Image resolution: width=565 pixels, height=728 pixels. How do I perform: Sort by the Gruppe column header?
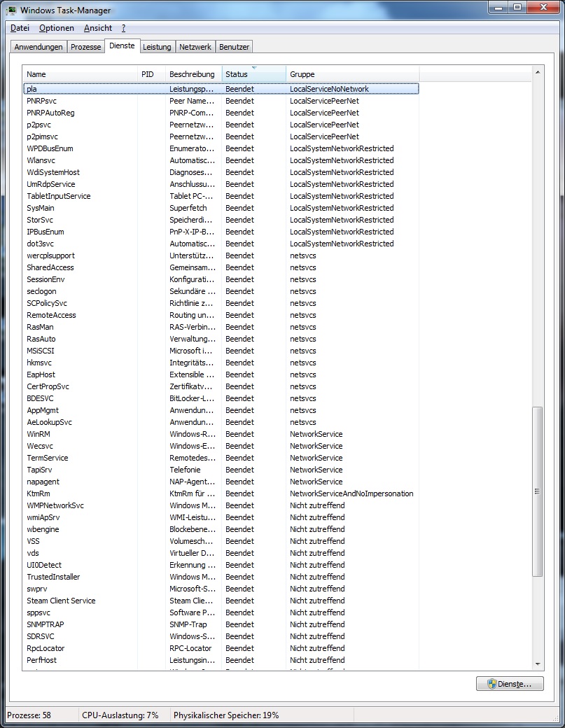[x=352, y=73]
